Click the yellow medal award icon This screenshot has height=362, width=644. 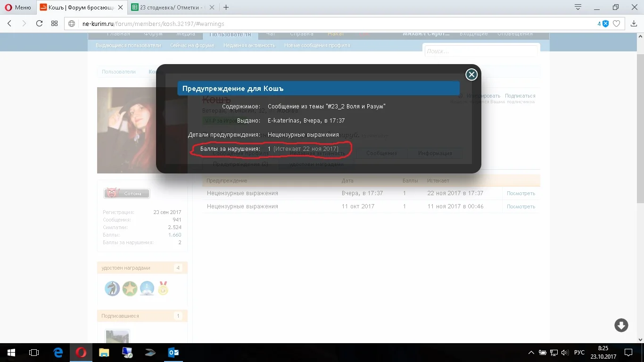tap(164, 288)
